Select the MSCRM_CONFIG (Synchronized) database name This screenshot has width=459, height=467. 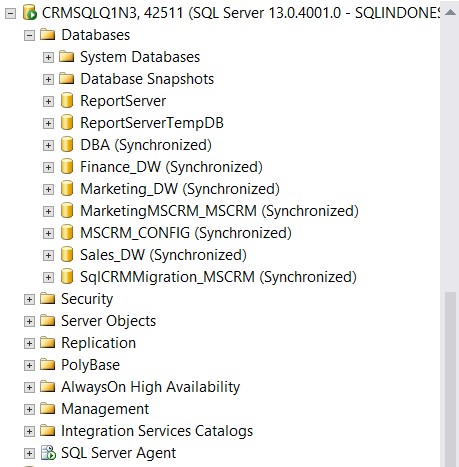point(186,233)
